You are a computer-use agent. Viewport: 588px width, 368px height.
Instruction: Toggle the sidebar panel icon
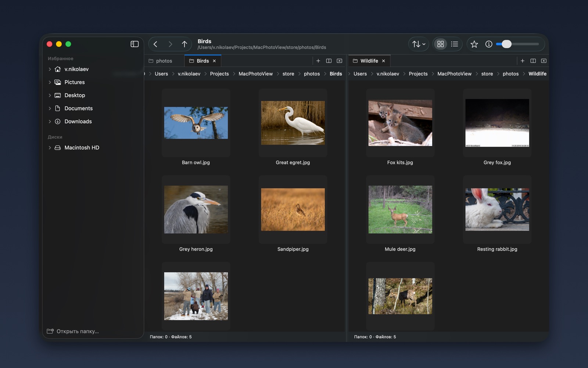click(135, 44)
